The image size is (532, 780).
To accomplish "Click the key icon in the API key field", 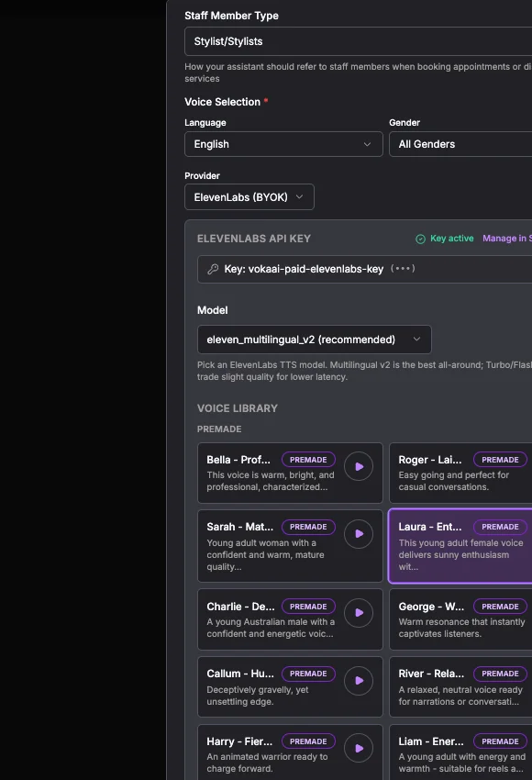I will point(211,269).
